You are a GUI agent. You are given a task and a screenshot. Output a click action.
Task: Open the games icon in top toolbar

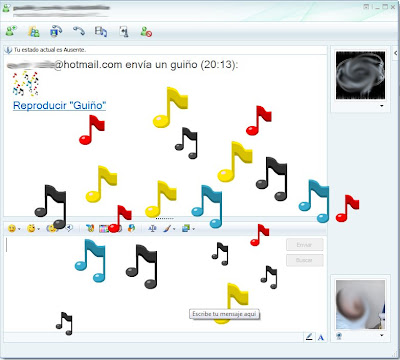pos(124,32)
